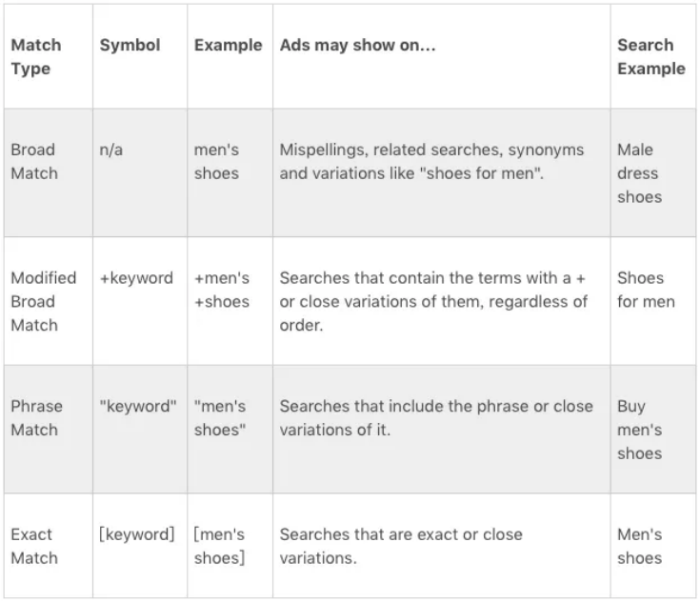Select the "+keyword" symbol cell

pos(136,278)
